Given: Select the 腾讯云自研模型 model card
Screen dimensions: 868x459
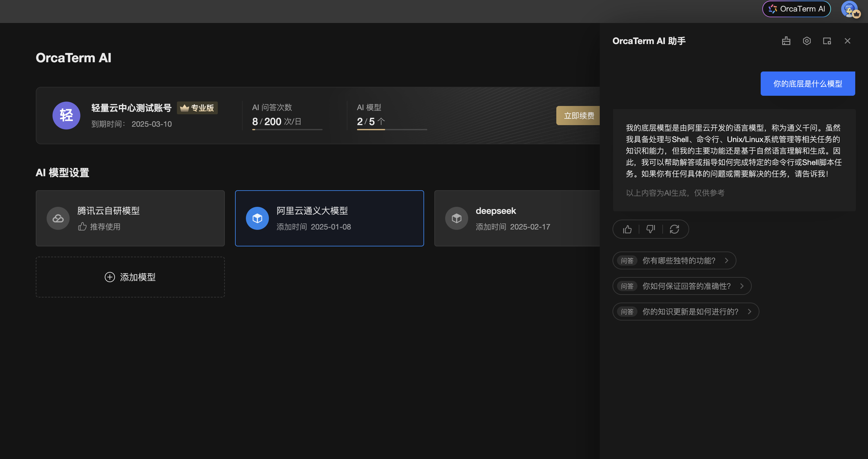Looking at the screenshot, I should pos(130,218).
